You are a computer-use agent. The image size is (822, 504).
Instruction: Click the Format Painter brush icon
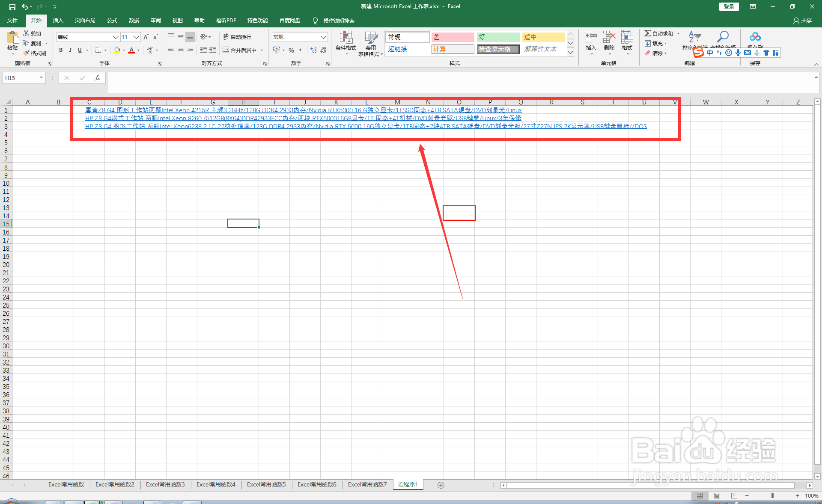click(x=27, y=53)
